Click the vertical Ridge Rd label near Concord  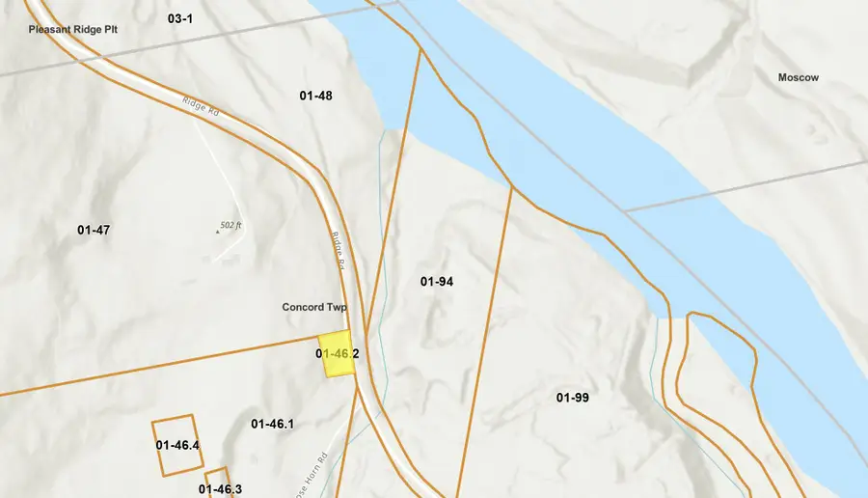[339, 251]
